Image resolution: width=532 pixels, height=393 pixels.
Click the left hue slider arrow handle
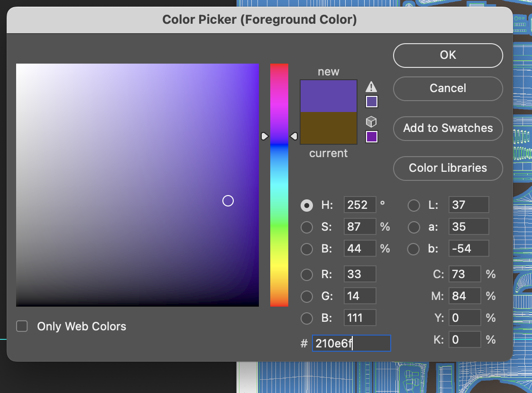(x=265, y=136)
